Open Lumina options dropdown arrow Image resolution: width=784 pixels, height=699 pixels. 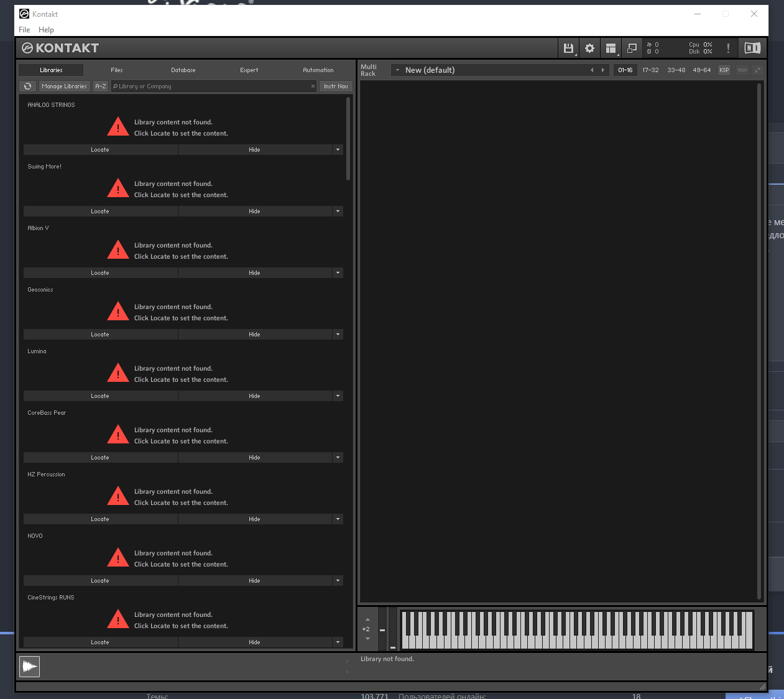[338, 396]
